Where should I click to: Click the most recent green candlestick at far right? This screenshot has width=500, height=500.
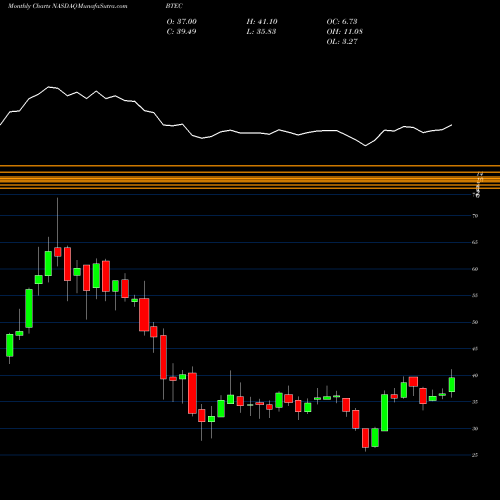(452, 385)
